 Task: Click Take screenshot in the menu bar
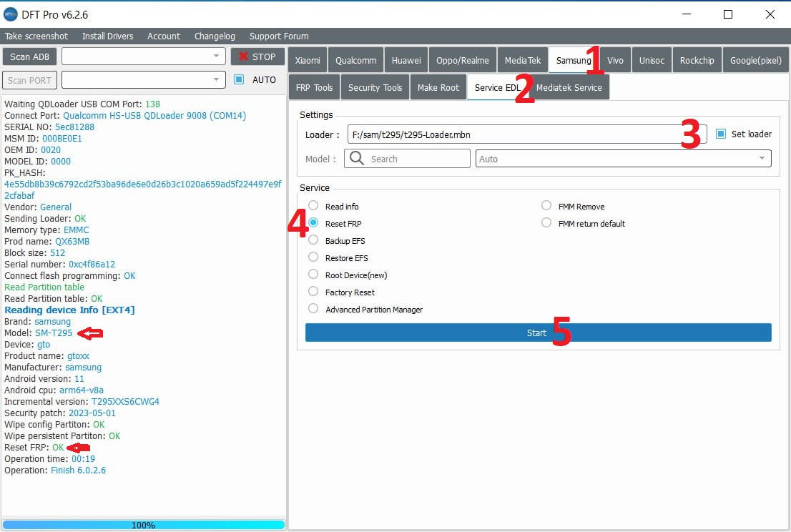[36, 36]
